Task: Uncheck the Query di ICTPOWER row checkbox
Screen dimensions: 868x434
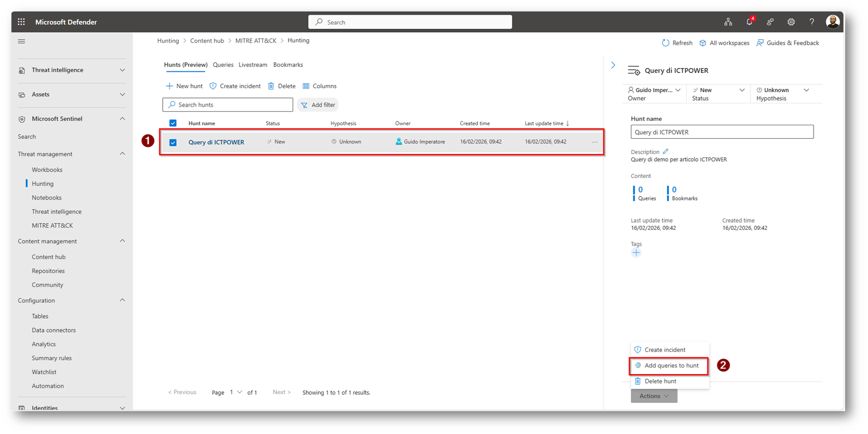Action: [173, 143]
